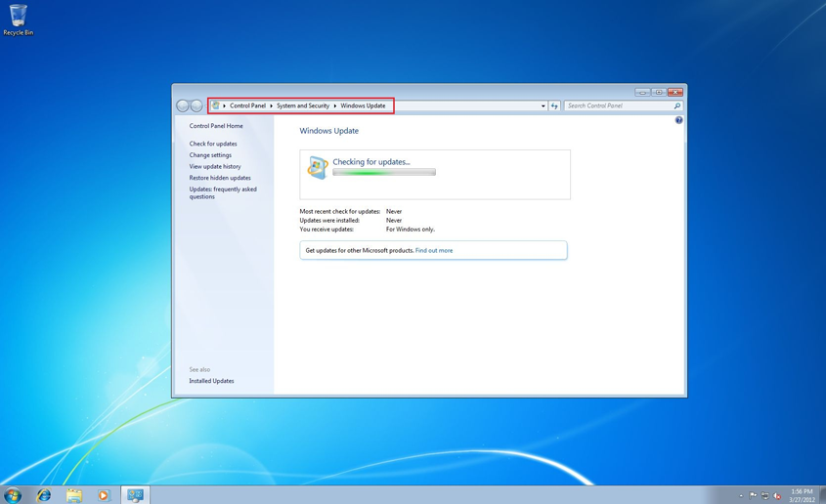Expand the arrow after System and Security
826x504 pixels.
click(335, 105)
